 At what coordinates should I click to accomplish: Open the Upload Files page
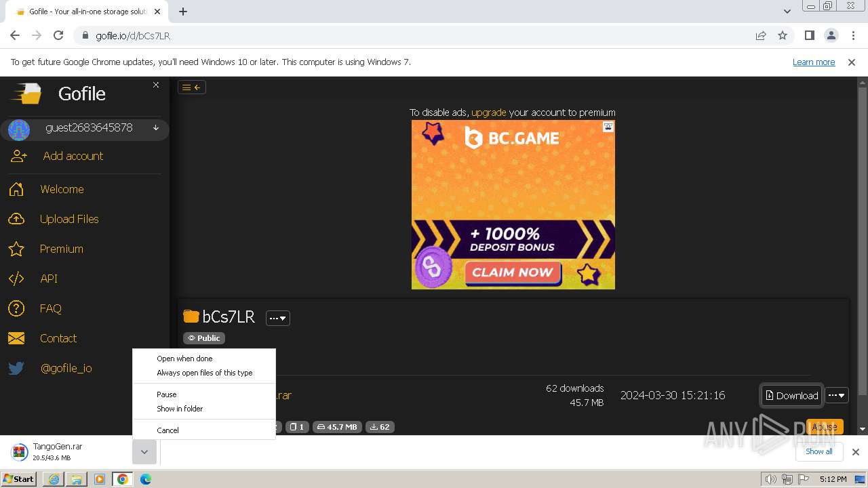69,219
